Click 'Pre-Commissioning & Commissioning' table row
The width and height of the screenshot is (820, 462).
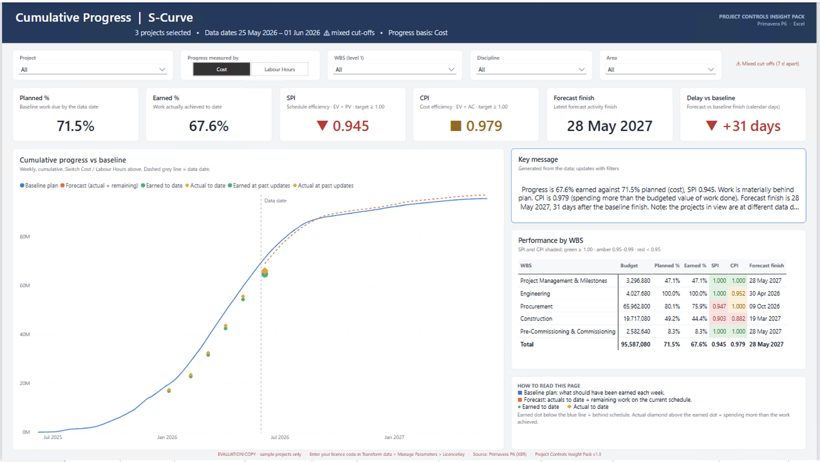pos(652,331)
